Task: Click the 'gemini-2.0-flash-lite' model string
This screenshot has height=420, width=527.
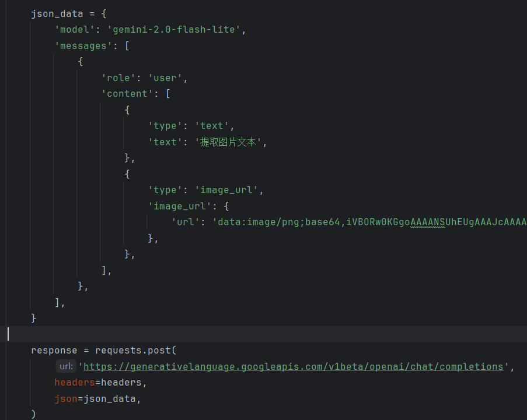Action: pos(173,30)
